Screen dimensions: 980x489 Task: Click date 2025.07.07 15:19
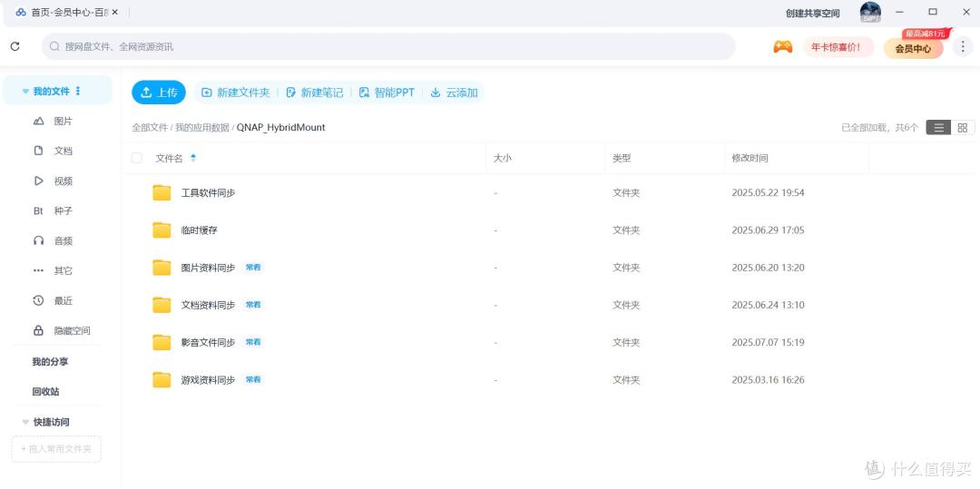(x=769, y=343)
